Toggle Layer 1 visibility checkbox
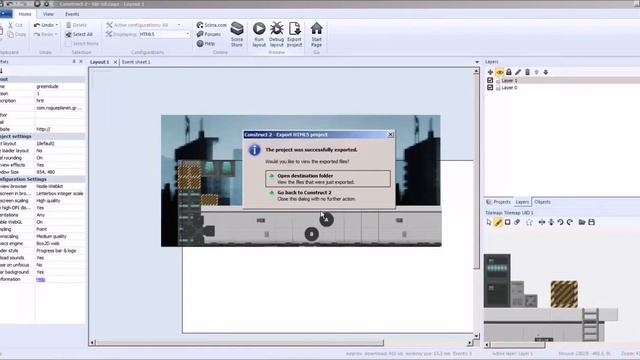 (490, 80)
